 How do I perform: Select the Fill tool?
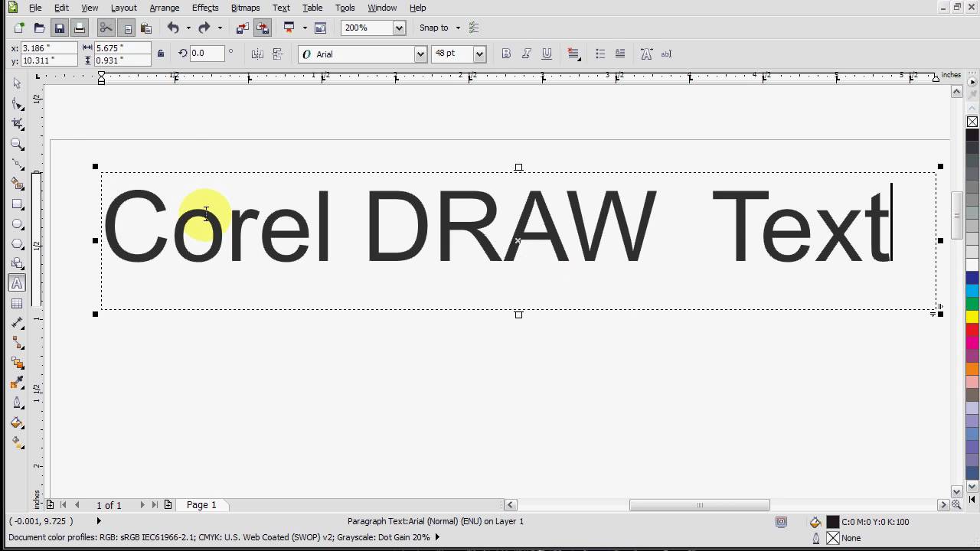17,422
